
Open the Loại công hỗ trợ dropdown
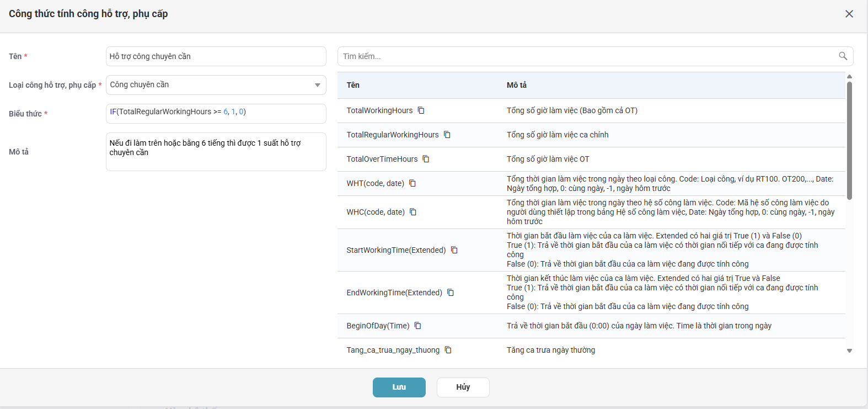pyautogui.click(x=216, y=85)
